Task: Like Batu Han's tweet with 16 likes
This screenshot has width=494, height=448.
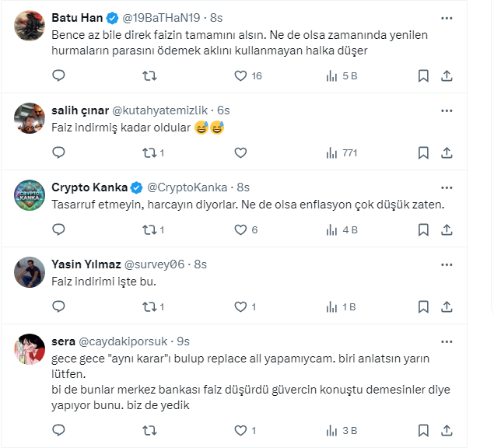Action: [241, 76]
